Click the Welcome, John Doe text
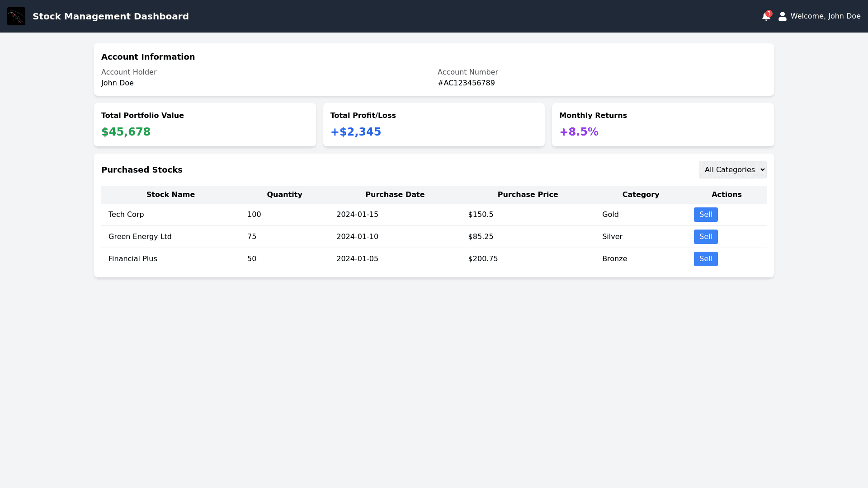The image size is (868, 488). click(825, 16)
